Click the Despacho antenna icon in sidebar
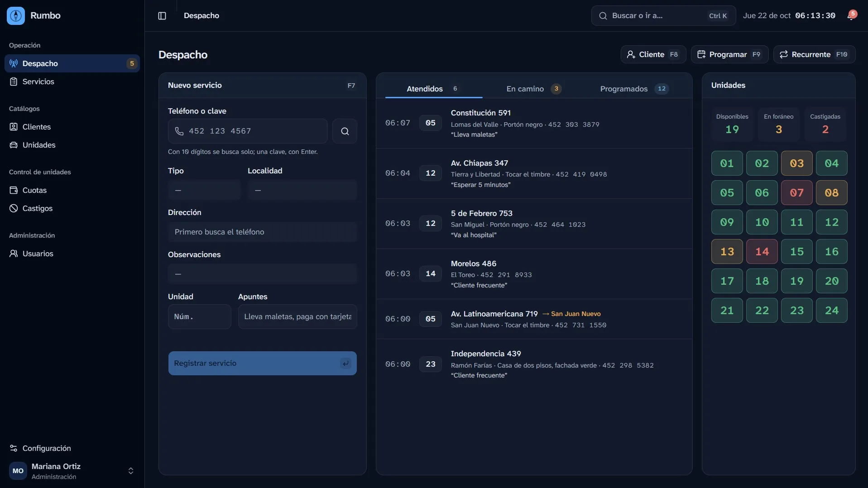Image resolution: width=868 pixels, height=488 pixels. [14, 63]
